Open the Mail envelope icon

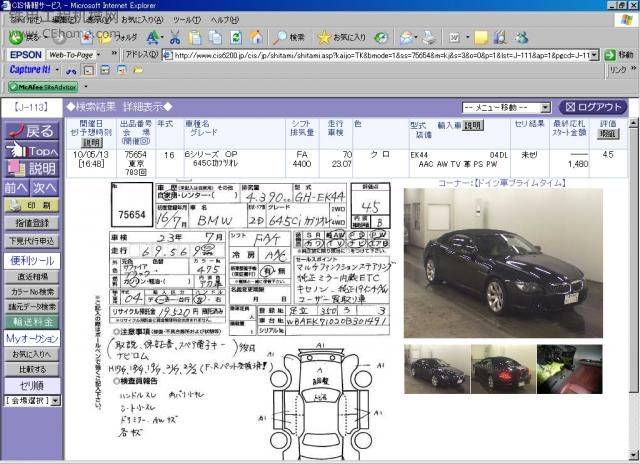point(406,38)
